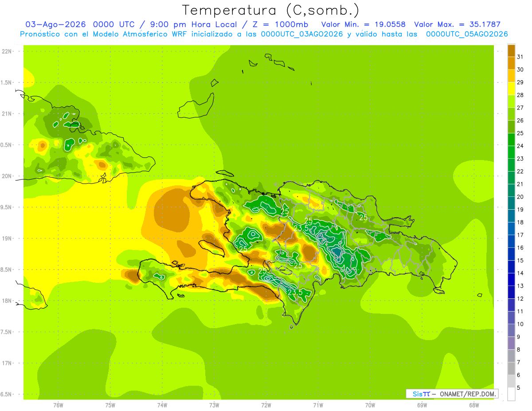Click the '10' colorbar scale value
The image size is (532, 411).
click(520, 324)
